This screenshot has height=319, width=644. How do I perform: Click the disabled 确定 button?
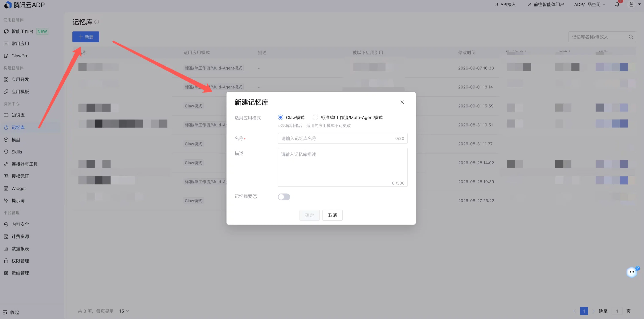(x=310, y=215)
